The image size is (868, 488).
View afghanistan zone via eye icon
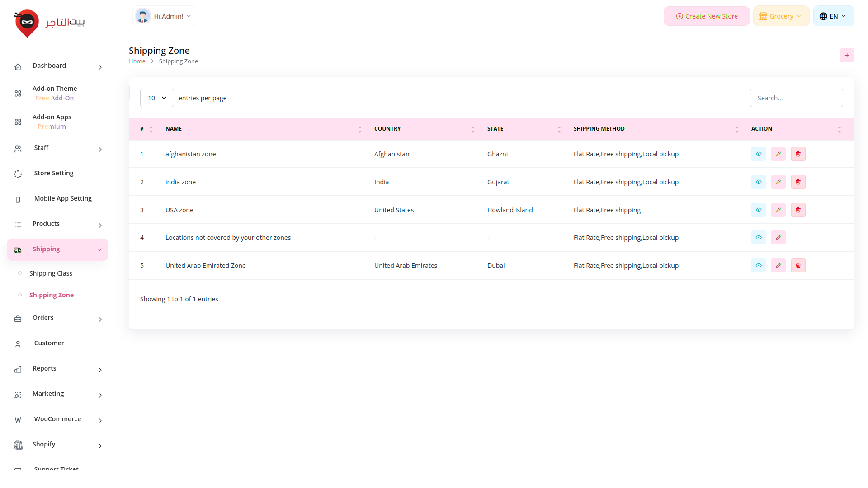tap(758, 154)
